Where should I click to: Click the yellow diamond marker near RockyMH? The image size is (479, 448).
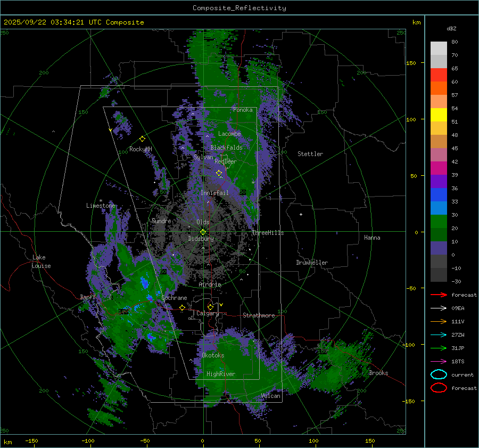tap(142, 139)
